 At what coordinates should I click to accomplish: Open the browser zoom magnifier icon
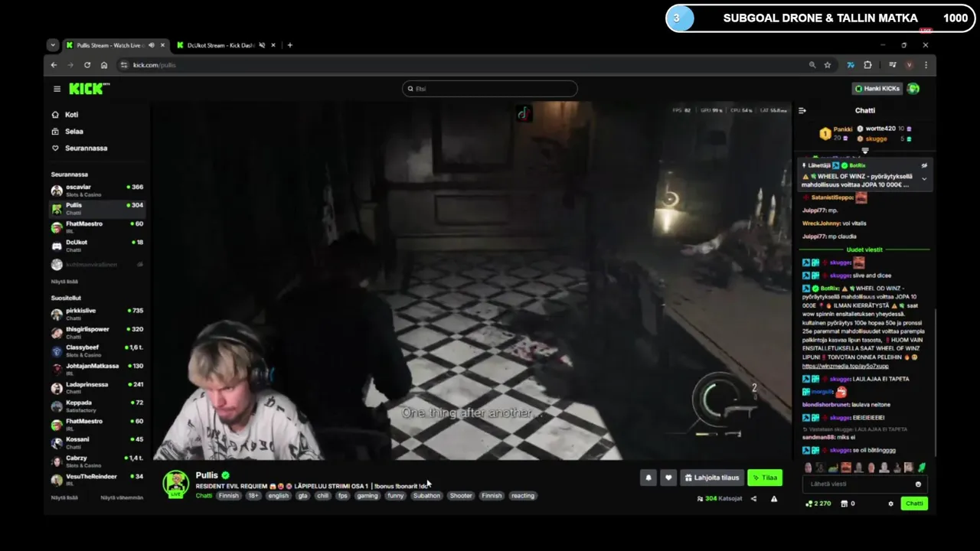812,65
